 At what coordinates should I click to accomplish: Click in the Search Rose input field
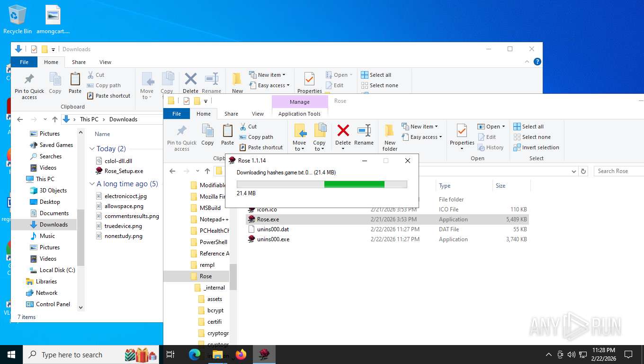618,171
